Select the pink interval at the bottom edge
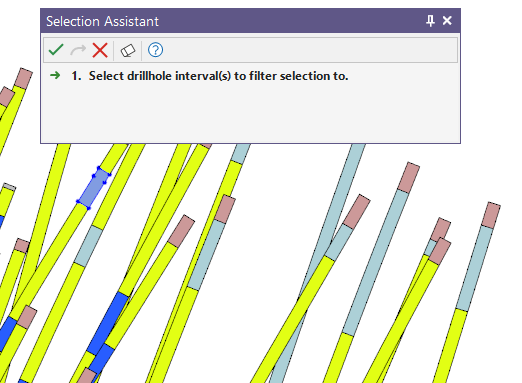 click(x=87, y=376)
